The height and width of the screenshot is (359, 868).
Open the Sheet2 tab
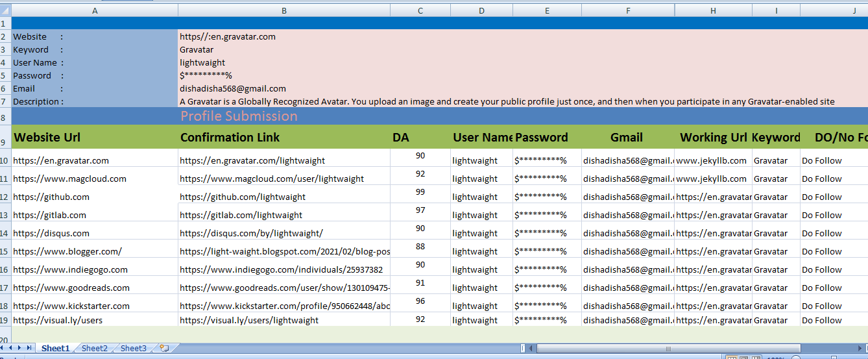[95, 349]
